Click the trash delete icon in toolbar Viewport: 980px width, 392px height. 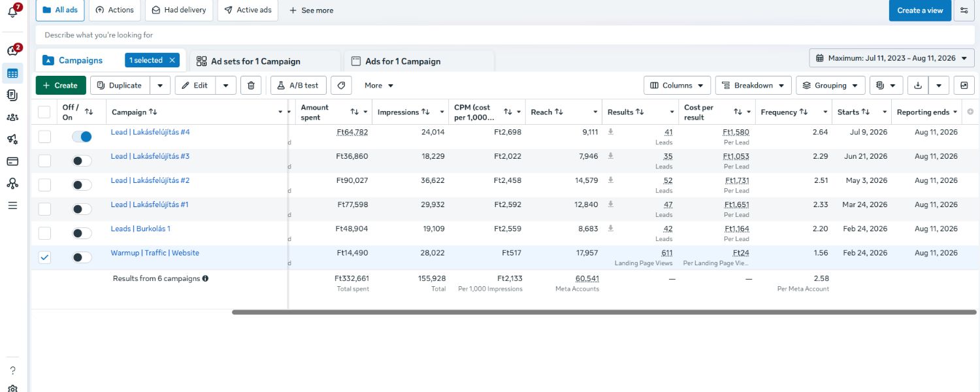click(251, 85)
